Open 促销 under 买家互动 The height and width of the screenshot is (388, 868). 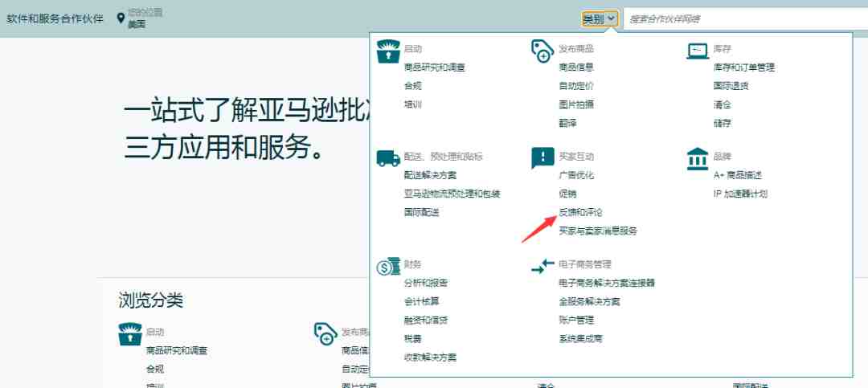click(x=568, y=194)
